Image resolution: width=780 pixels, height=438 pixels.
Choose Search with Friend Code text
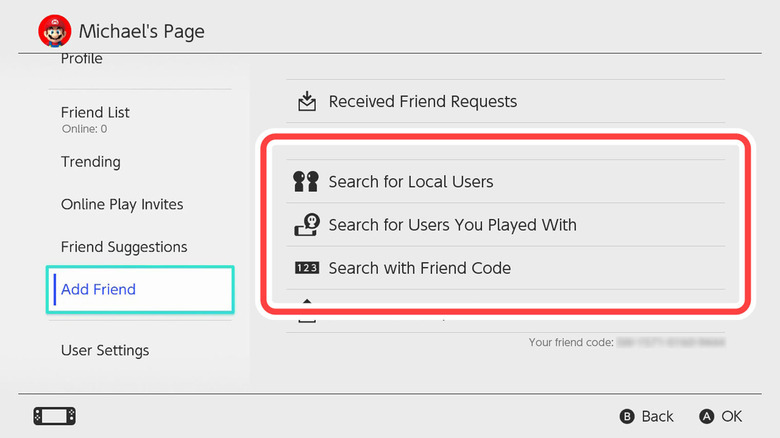pos(419,268)
